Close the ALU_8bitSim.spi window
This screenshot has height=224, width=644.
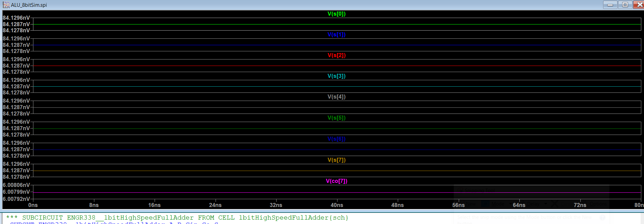pos(639,5)
